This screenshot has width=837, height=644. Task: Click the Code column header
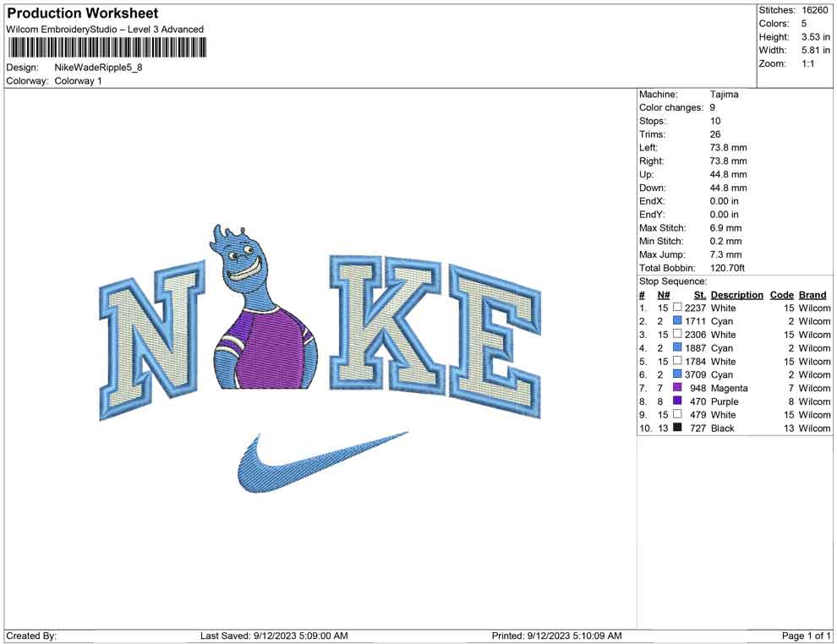pos(782,295)
